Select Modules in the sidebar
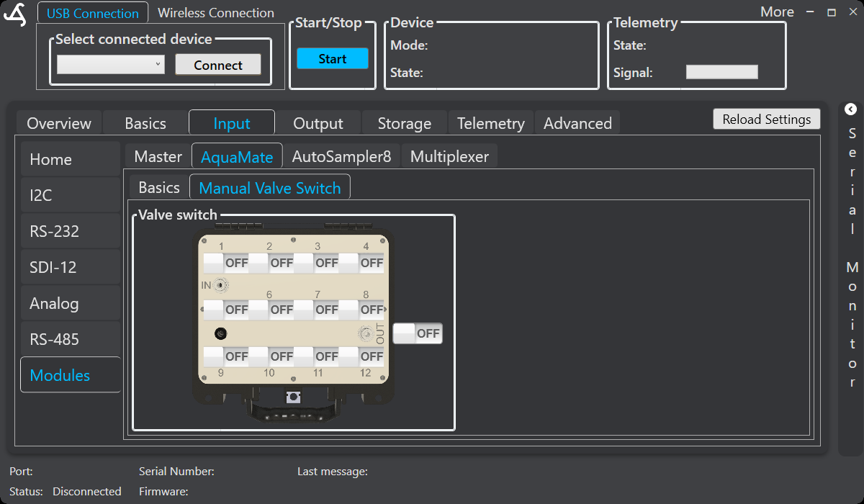This screenshot has width=864, height=504. click(x=70, y=375)
